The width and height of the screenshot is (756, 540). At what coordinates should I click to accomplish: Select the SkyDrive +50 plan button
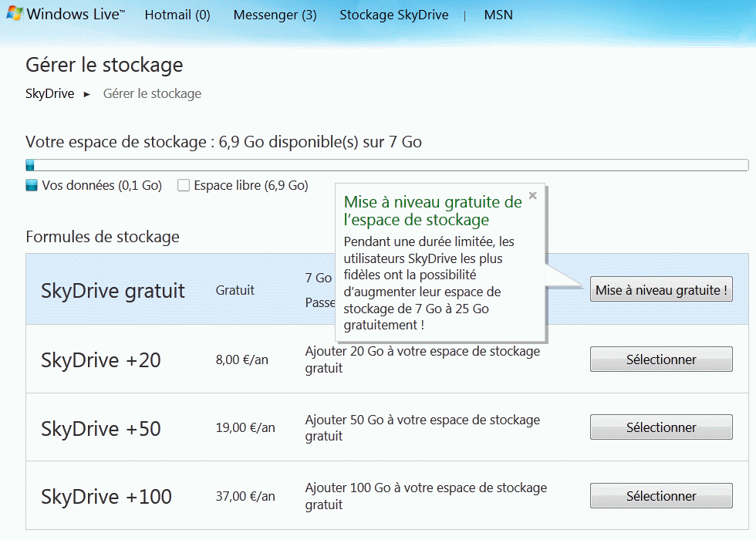tap(661, 427)
